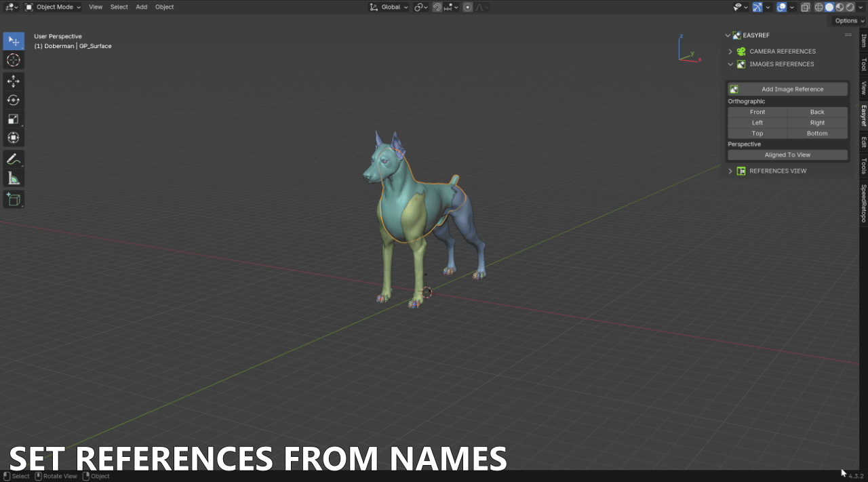This screenshot has width=868, height=482.
Task: Toggle X-Ray mode in the header
Action: [x=806, y=7]
